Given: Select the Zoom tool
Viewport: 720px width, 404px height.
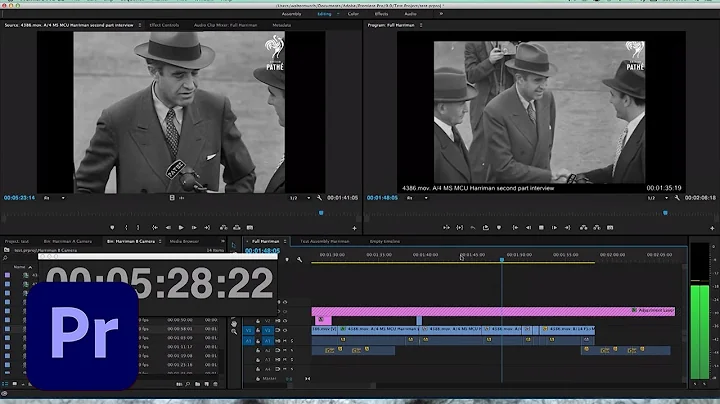Looking at the screenshot, I should pos(234,332).
